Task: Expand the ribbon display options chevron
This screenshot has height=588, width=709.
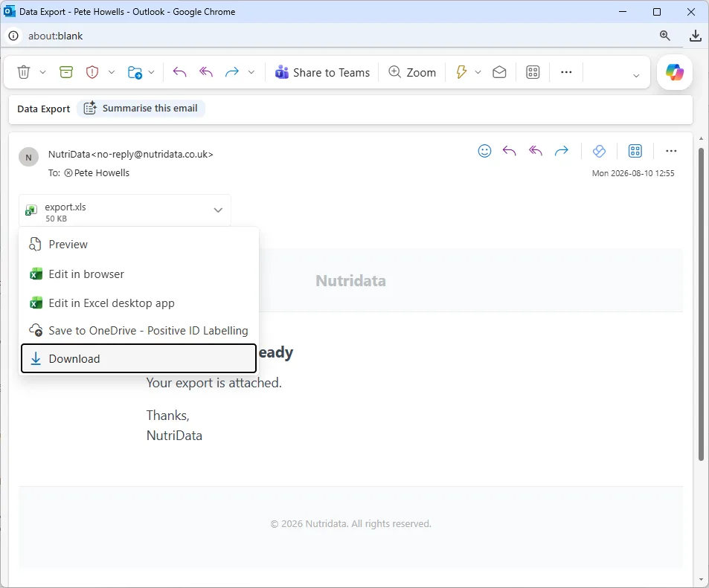Action: click(x=636, y=76)
